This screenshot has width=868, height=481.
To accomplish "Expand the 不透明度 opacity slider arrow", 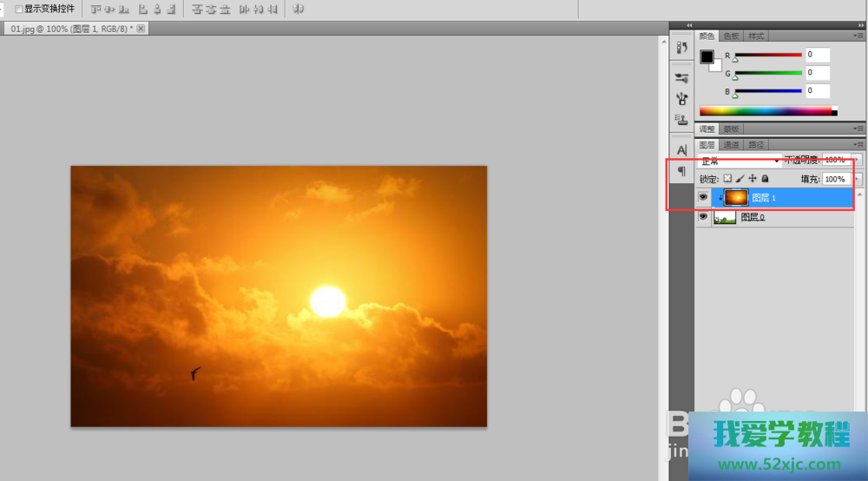I will click(x=858, y=161).
